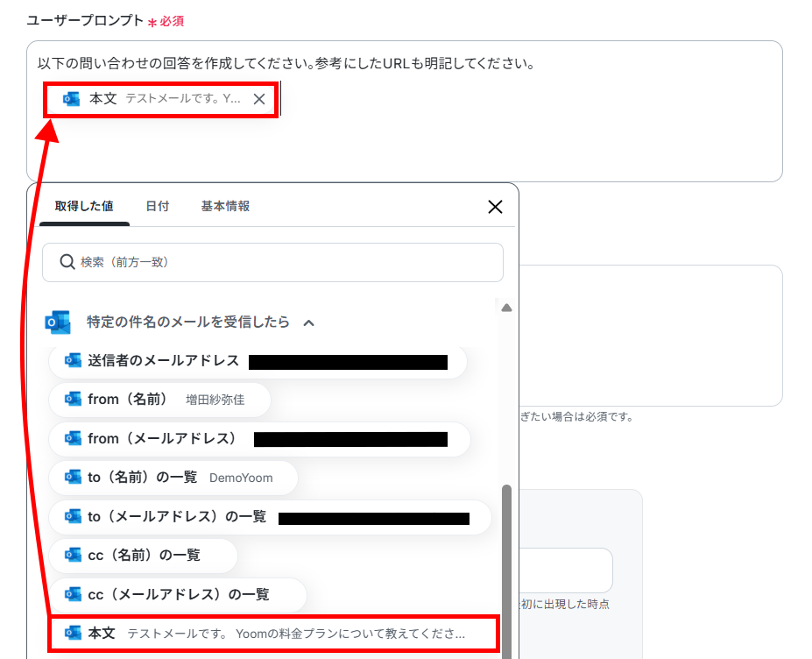Click the scroll-up arrow of the list
812x659 pixels.
tap(507, 308)
